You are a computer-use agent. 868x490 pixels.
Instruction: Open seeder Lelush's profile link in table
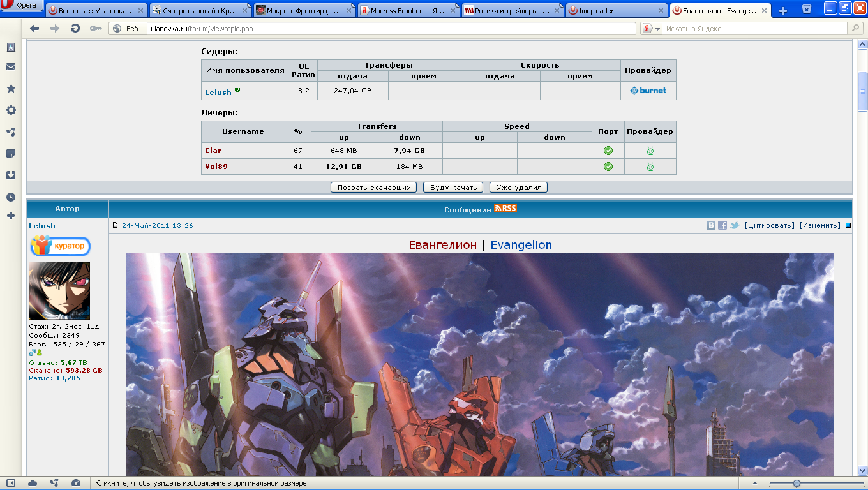point(218,93)
